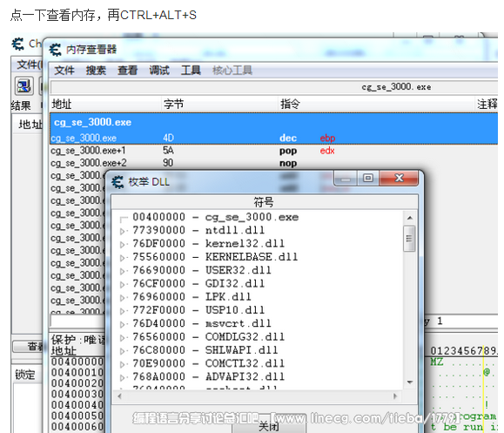Expand the COMDLG32.dll node

click(123, 338)
